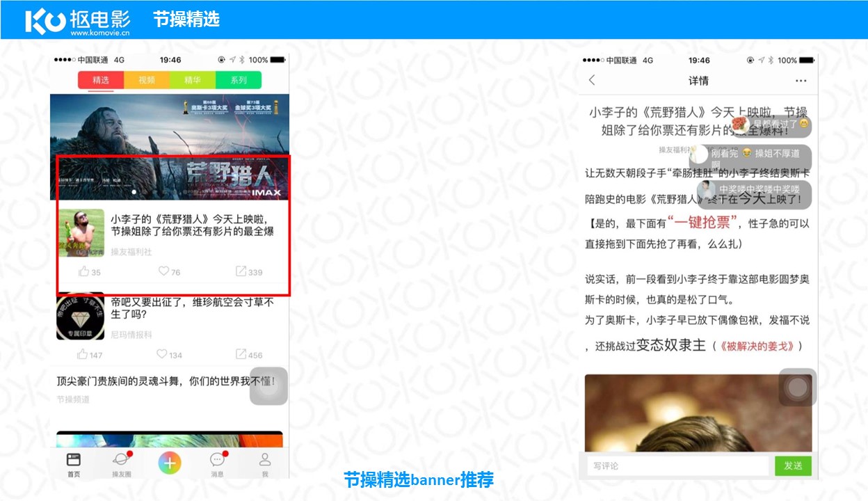The height and width of the screenshot is (501, 868).
Task: Open the three-dot more menu on 详情
Action: (801, 81)
